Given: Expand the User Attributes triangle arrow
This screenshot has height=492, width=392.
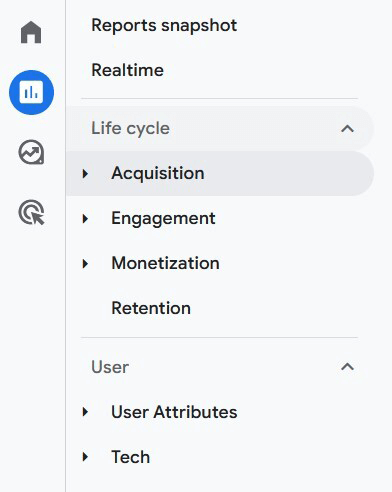Looking at the screenshot, I should (85, 412).
